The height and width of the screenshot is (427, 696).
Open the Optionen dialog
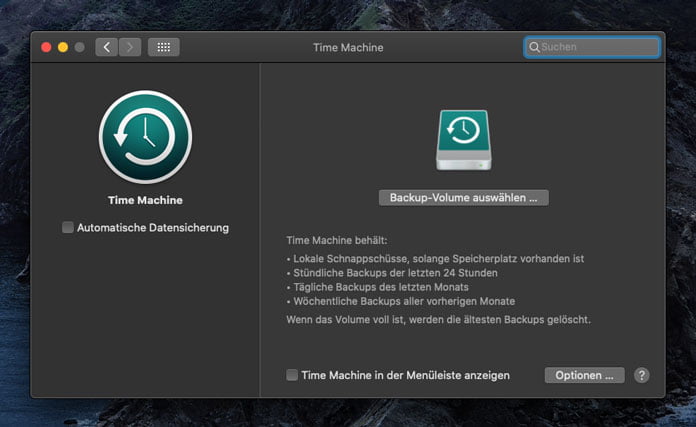click(x=584, y=375)
